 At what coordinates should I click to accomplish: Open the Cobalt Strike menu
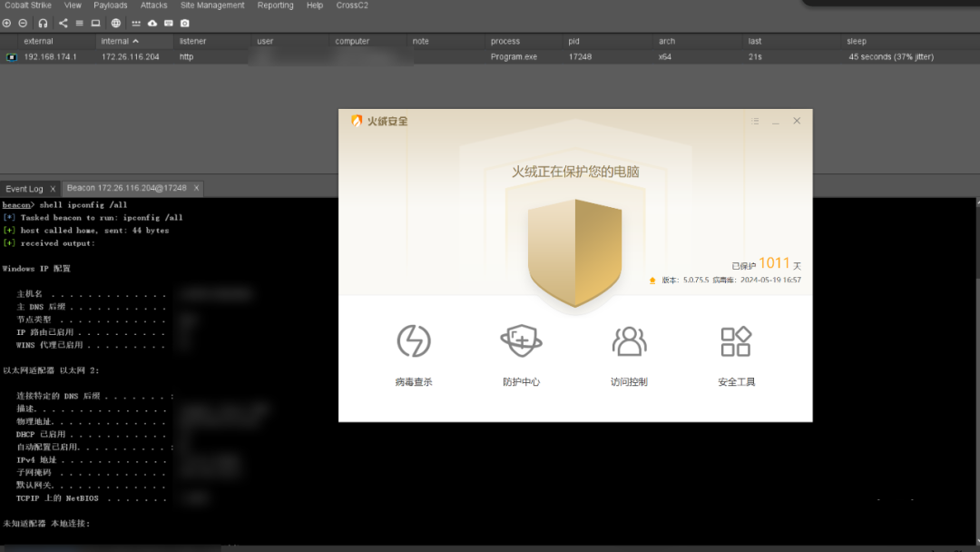click(x=28, y=5)
